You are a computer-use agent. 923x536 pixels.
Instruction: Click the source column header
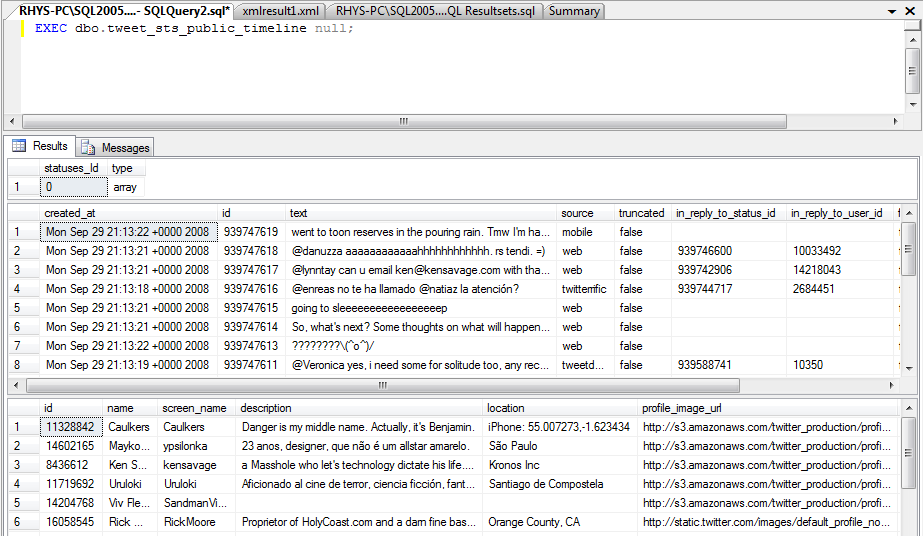coord(585,213)
